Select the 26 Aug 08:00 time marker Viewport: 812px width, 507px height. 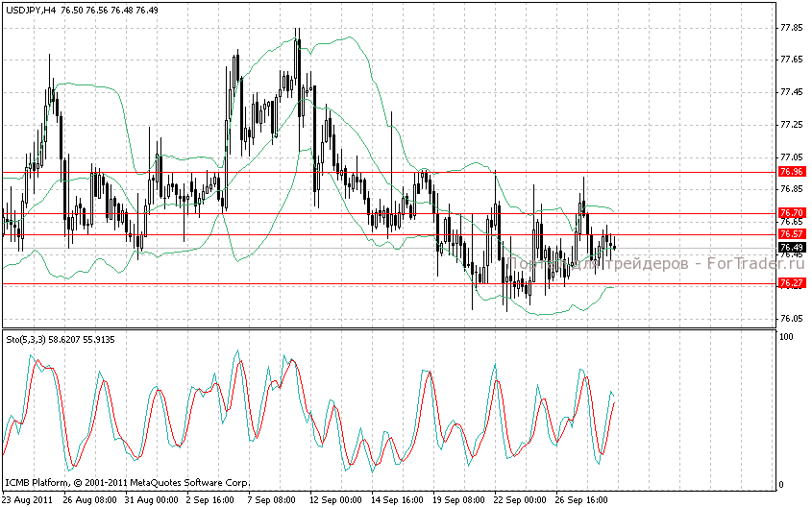point(89,499)
